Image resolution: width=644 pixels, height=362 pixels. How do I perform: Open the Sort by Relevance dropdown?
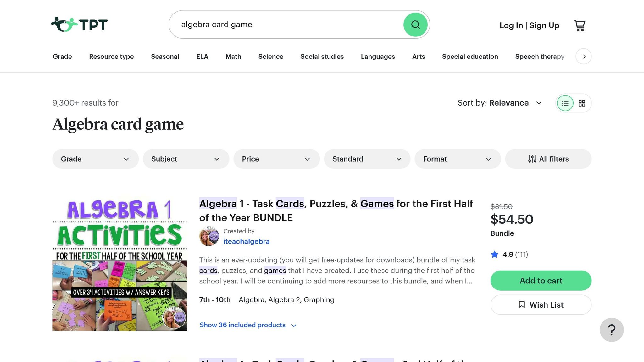tap(500, 103)
